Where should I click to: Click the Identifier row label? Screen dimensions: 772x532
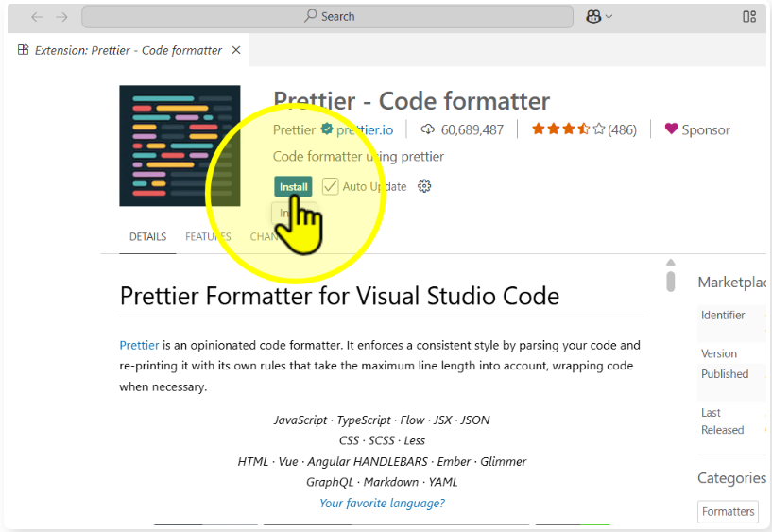pos(723,315)
